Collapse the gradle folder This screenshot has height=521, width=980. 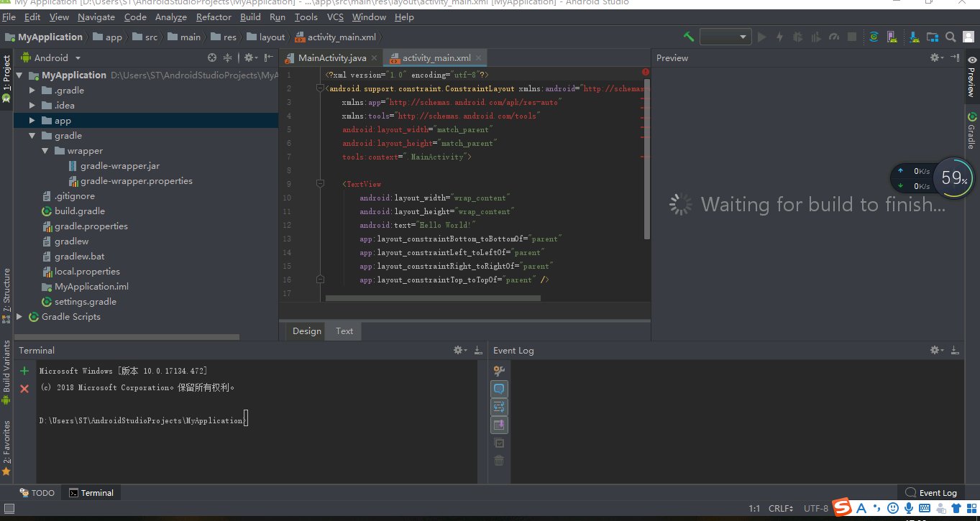32,135
